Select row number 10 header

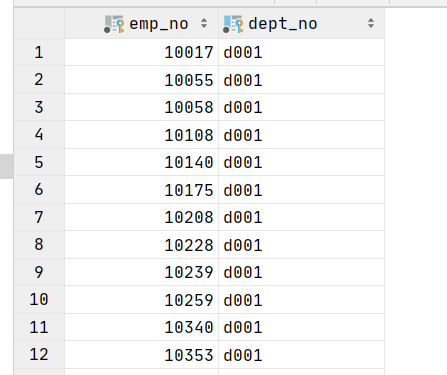click(39, 300)
